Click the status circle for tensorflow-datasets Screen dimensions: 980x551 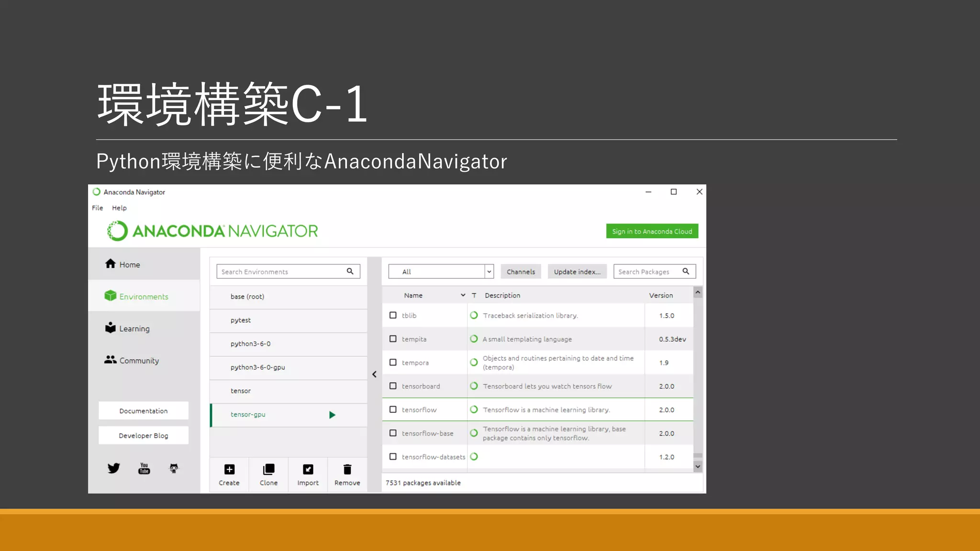(474, 456)
